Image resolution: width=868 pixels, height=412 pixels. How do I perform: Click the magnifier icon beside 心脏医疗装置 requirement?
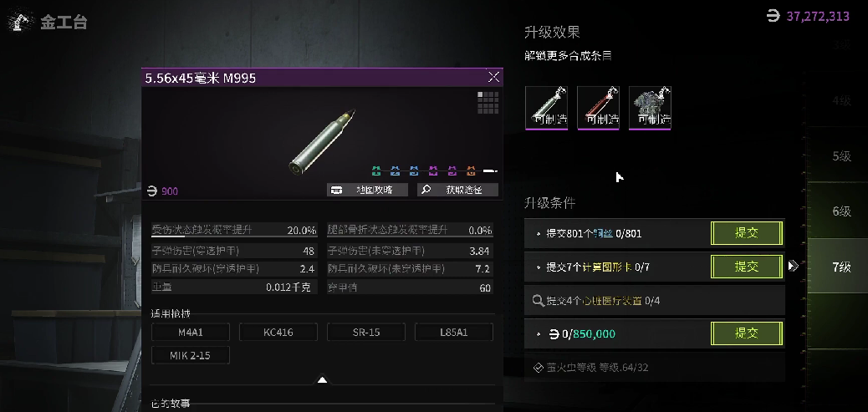tap(538, 301)
